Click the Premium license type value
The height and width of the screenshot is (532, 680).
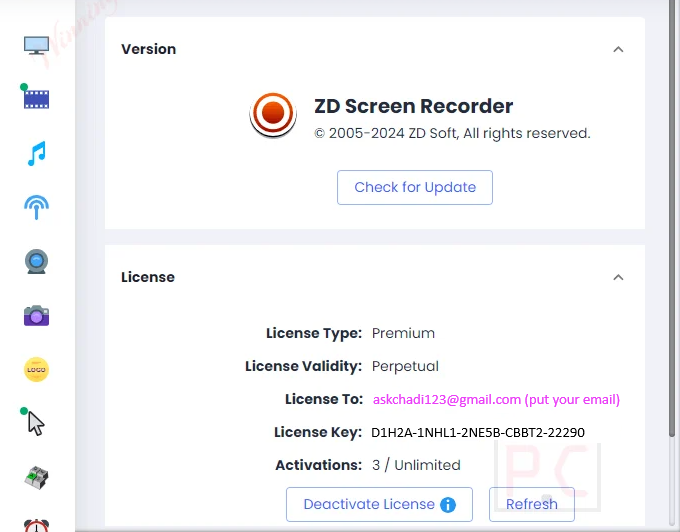(403, 333)
